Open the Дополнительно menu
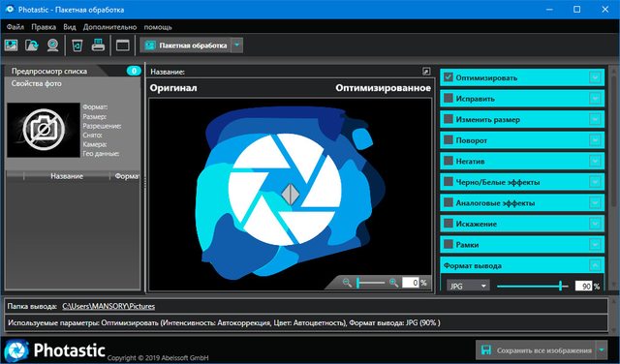This screenshot has width=620, height=364. point(109,27)
